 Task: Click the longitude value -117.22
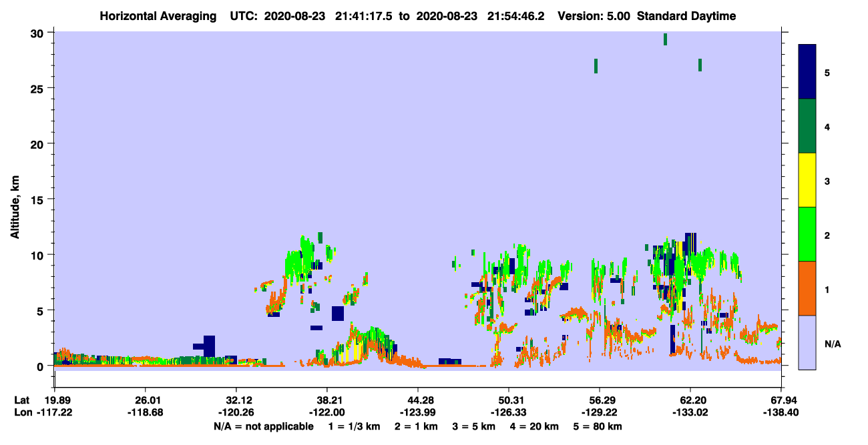[55, 413]
